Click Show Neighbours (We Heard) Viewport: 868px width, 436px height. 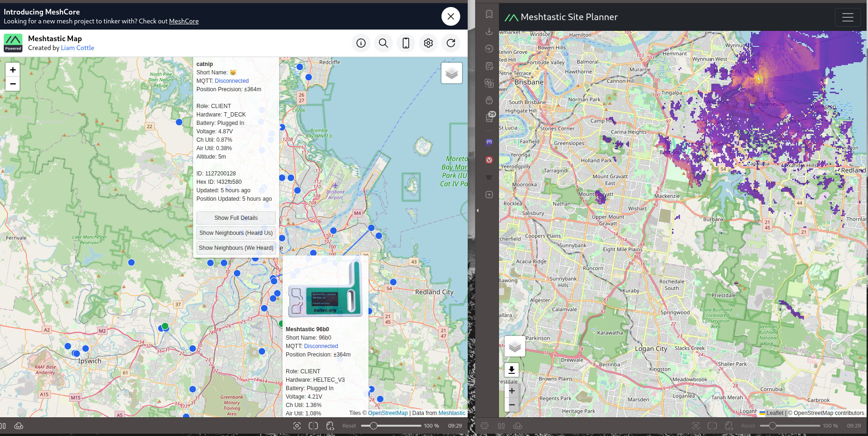(x=236, y=248)
